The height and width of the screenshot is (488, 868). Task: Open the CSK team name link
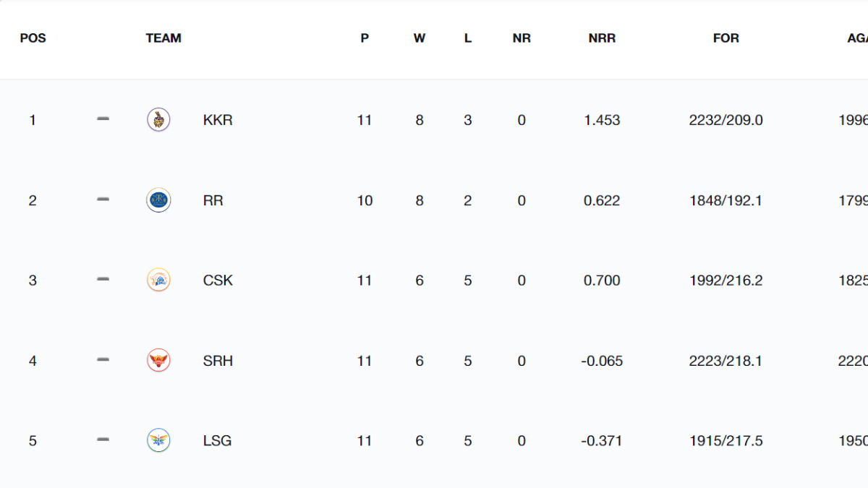[x=218, y=281]
